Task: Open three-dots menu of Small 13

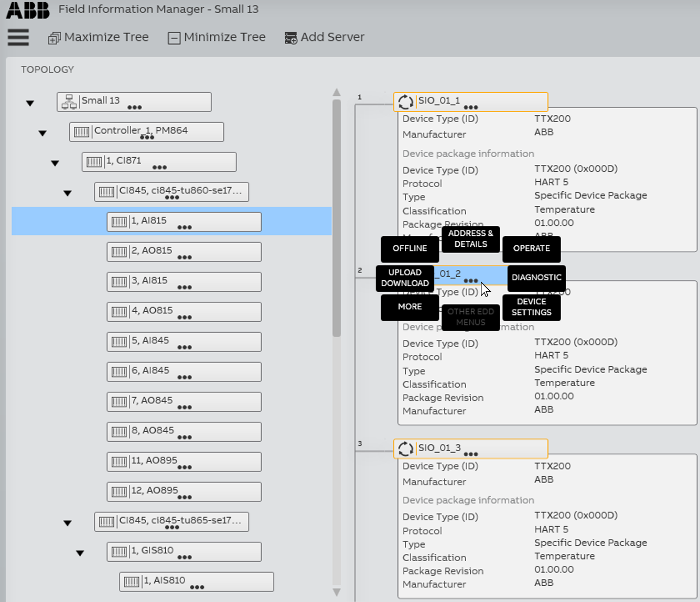Action: [134, 107]
